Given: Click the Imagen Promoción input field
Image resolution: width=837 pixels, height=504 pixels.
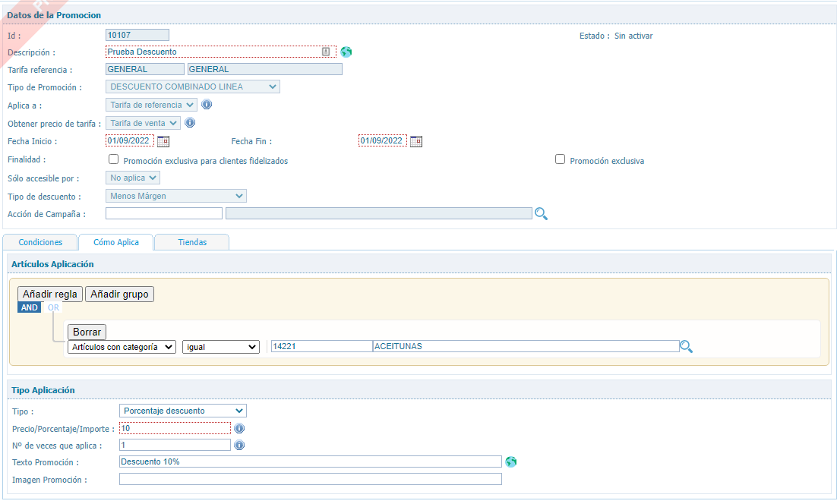Looking at the screenshot, I should 310,479.
